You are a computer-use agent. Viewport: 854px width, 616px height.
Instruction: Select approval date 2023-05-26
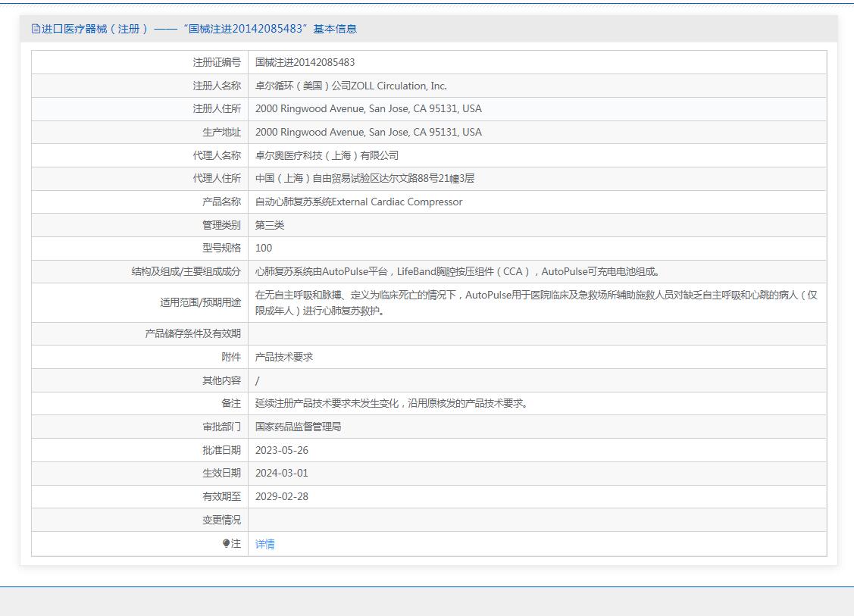282,450
